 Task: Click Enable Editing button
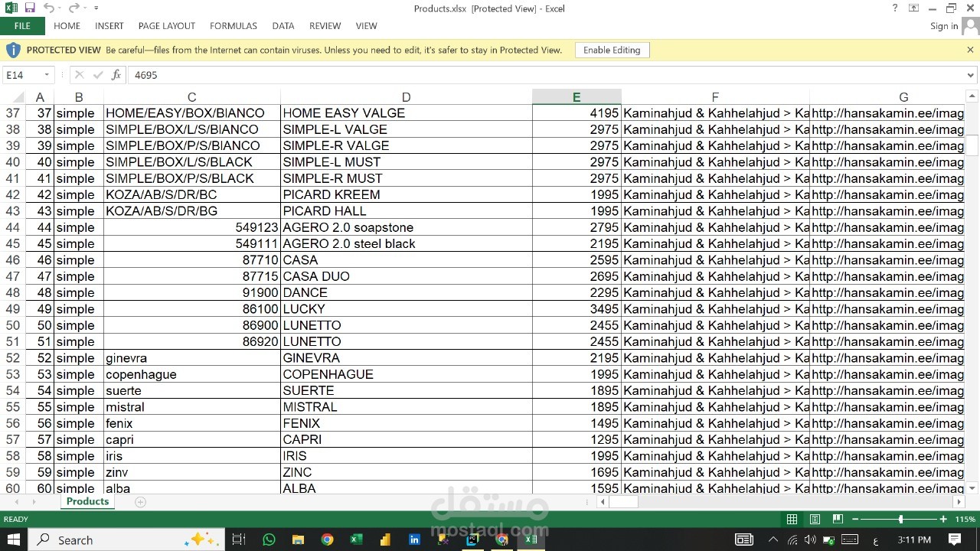612,50
